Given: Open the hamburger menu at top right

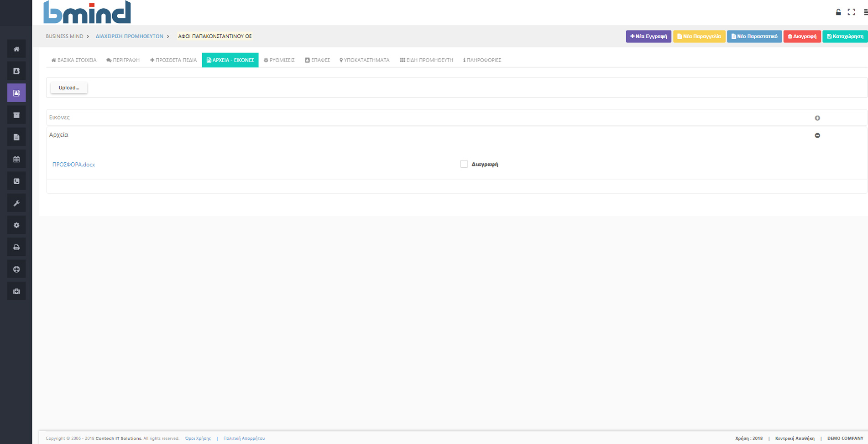Looking at the screenshot, I should click(865, 12).
